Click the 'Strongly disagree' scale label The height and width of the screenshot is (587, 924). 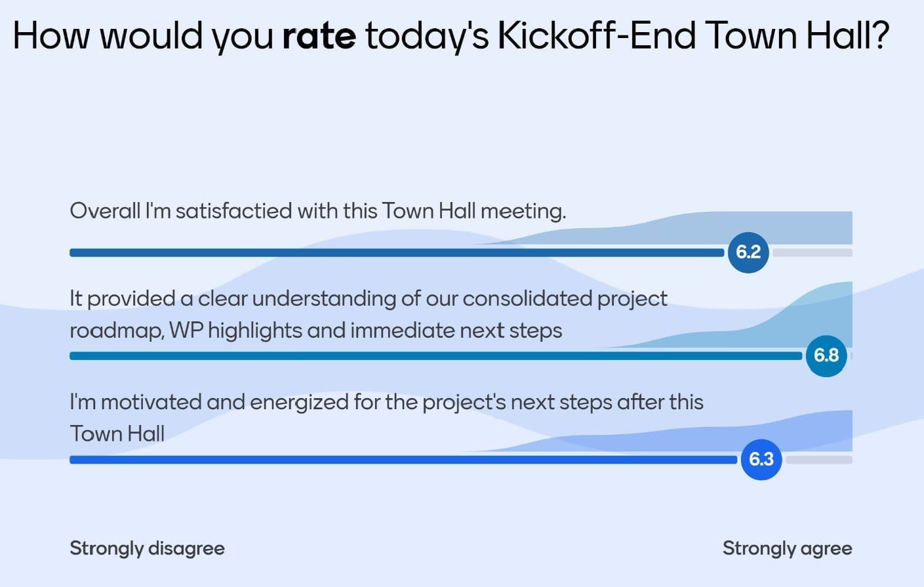click(x=147, y=548)
